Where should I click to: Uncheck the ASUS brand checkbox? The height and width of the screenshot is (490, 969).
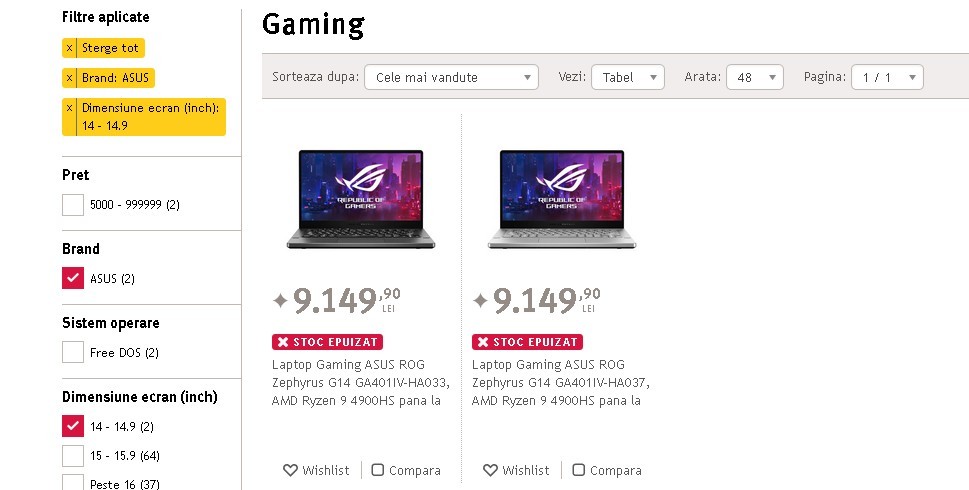tap(73, 278)
